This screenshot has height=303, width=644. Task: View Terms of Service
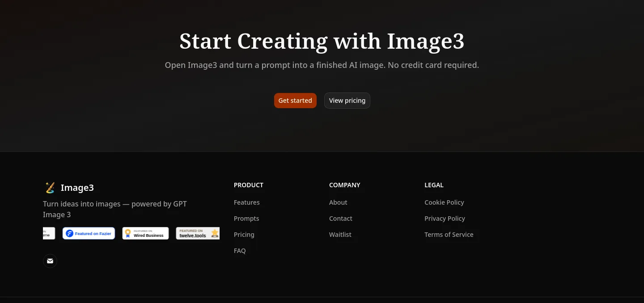point(449,235)
